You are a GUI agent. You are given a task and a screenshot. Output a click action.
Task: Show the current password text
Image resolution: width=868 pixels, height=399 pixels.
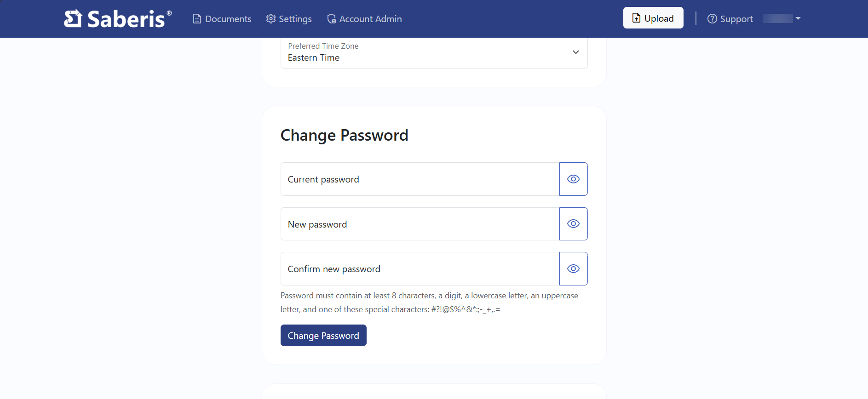click(x=573, y=179)
